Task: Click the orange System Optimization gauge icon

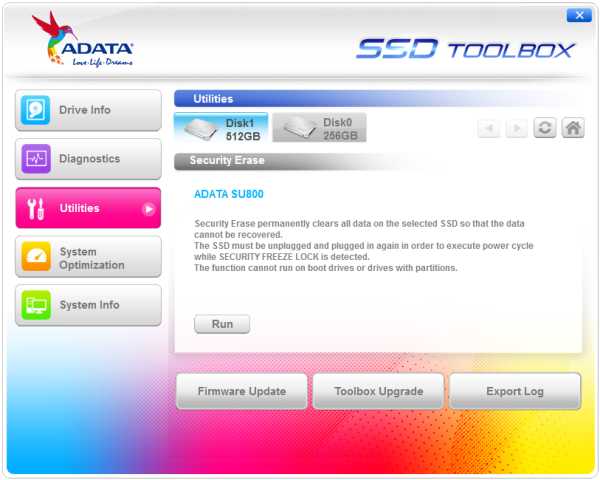Action: [36, 256]
